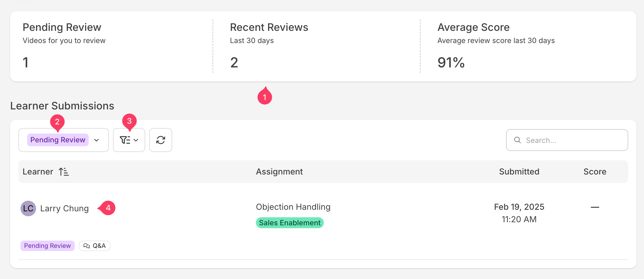Click the Assignment column header
The width and height of the screenshot is (644, 279).
point(279,172)
